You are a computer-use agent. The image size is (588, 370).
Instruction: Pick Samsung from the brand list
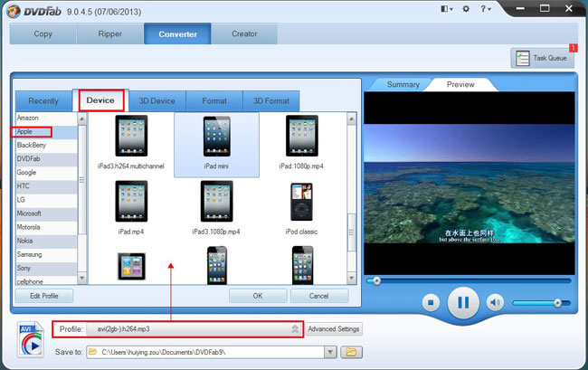[46, 254]
